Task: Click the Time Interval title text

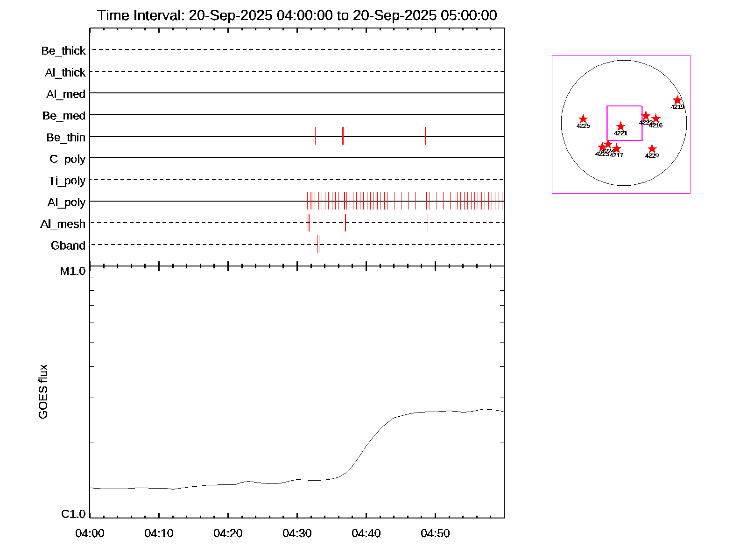Action: click(x=297, y=15)
